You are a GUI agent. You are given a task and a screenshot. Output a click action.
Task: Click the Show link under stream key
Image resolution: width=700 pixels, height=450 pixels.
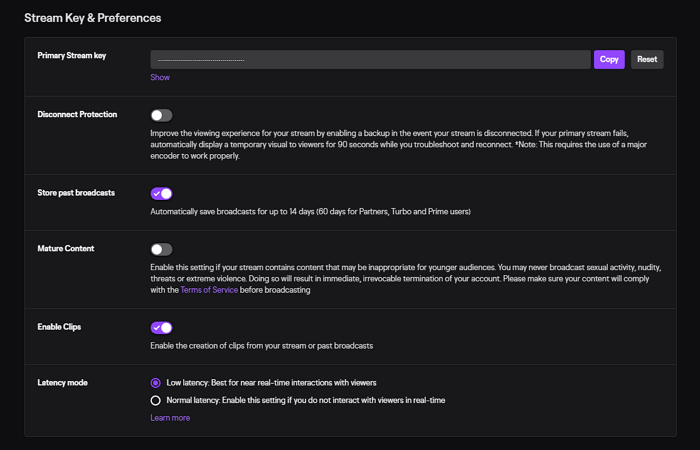coord(160,77)
